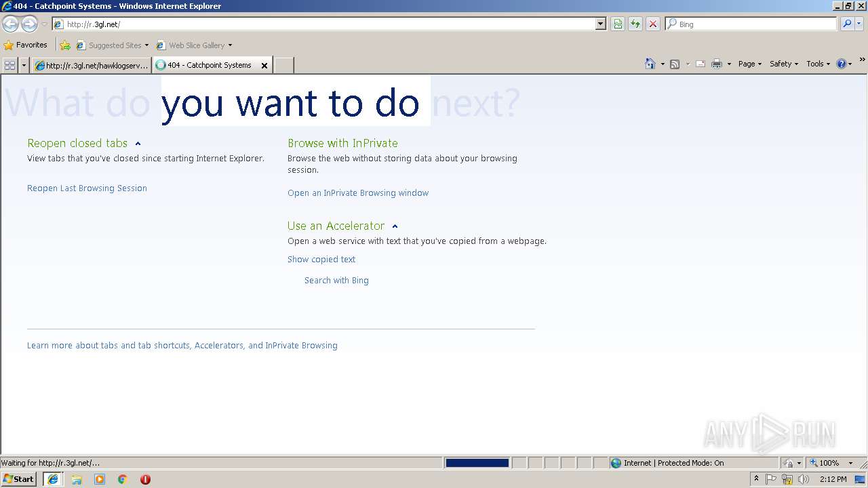Click the RSS Feeds icon
868x488 pixels.
pos(675,64)
